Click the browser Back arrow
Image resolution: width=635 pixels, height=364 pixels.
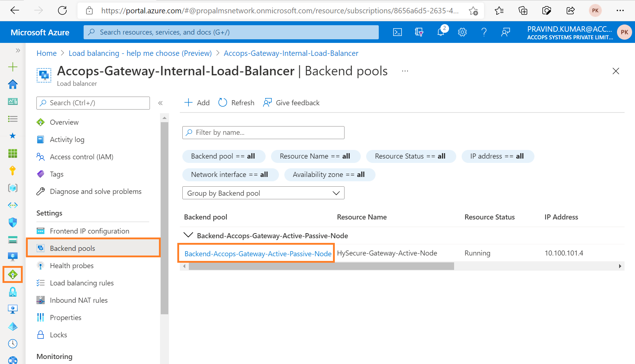coord(15,10)
